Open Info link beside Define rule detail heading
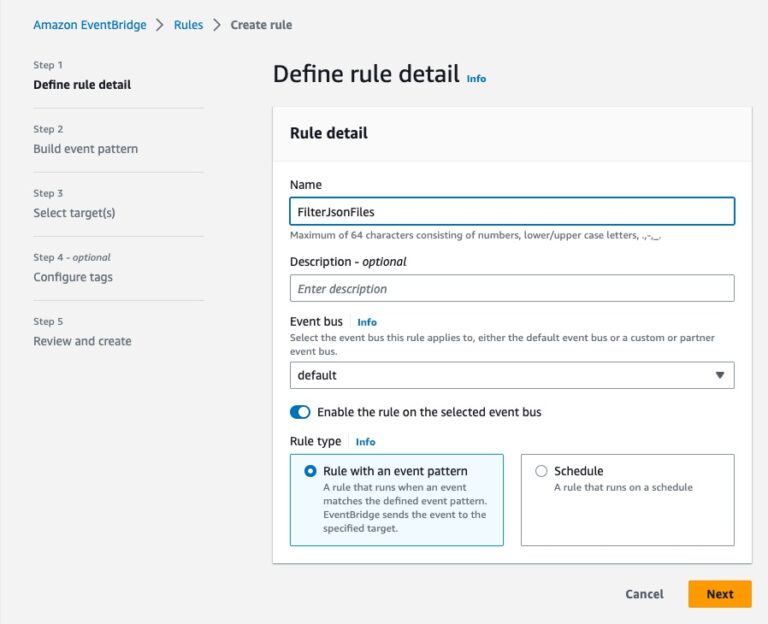 476,79
